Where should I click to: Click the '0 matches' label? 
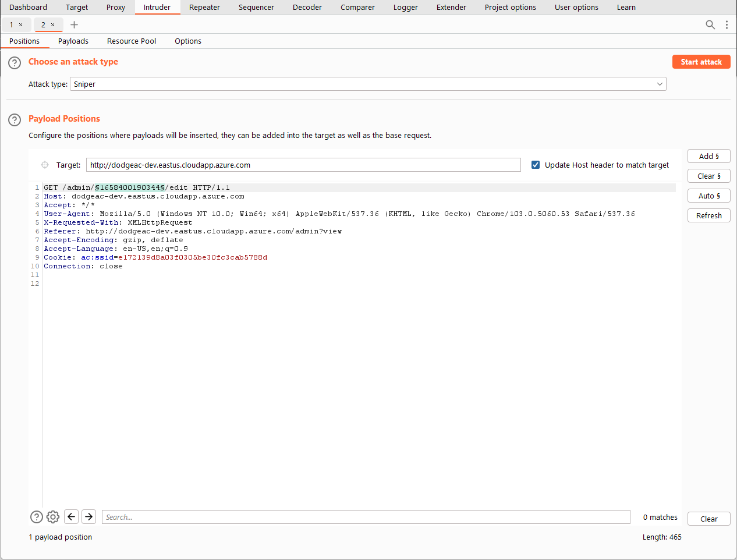[660, 517]
